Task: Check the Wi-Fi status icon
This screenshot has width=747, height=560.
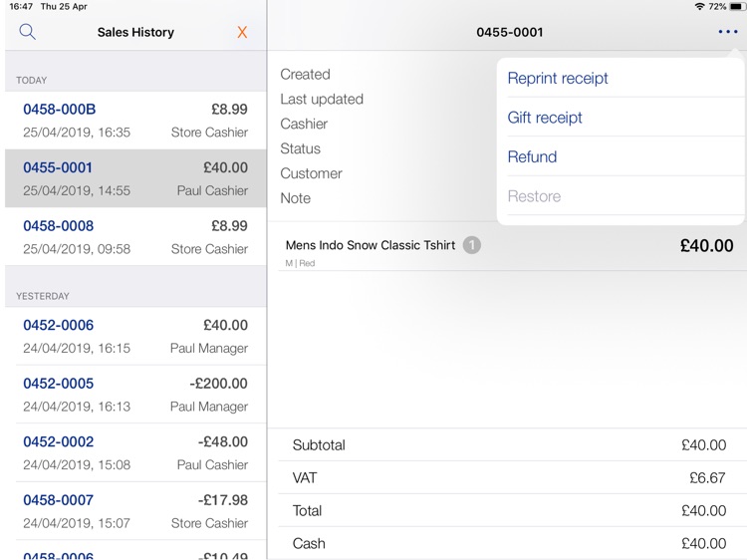Action: pos(699,6)
